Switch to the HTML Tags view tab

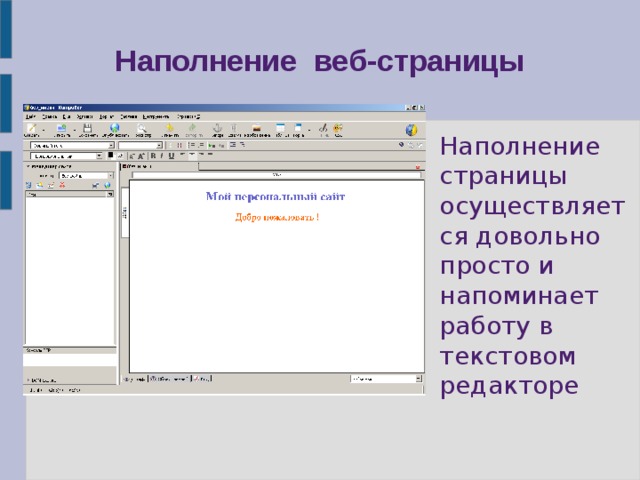click(169, 379)
